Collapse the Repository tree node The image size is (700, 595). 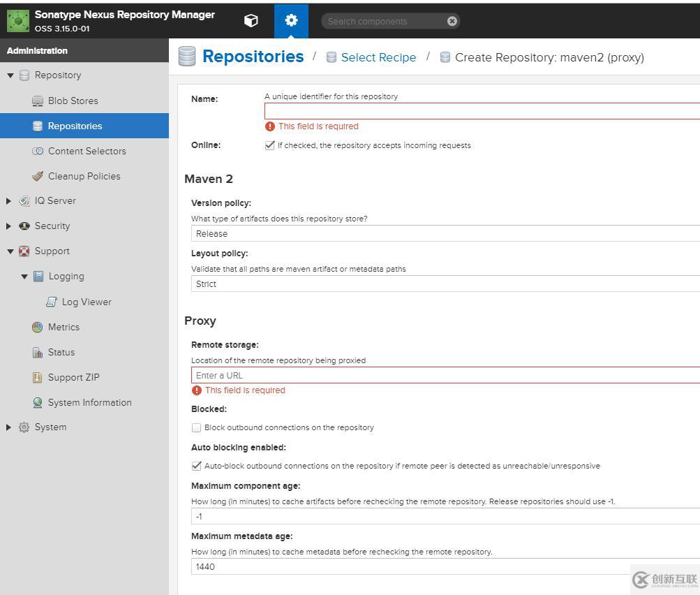(x=10, y=75)
